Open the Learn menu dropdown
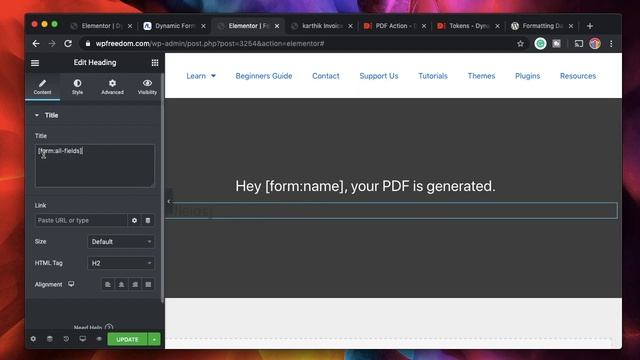640x360 pixels. pyautogui.click(x=201, y=76)
